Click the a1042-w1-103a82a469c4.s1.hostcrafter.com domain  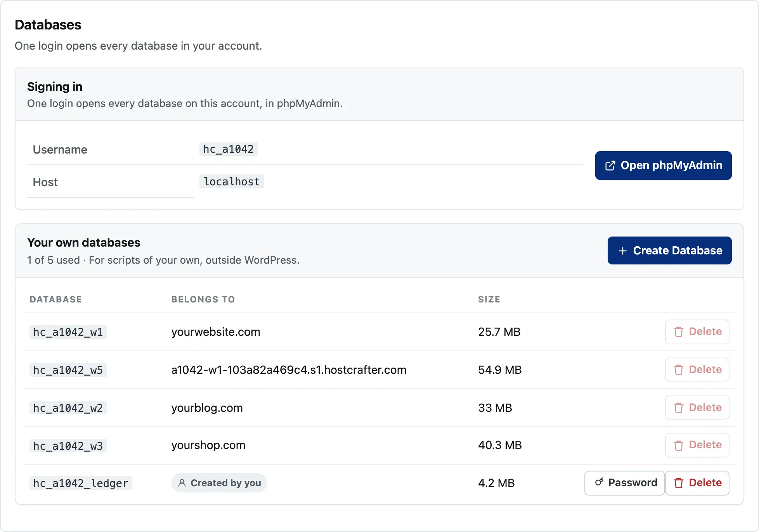pos(289,370)
